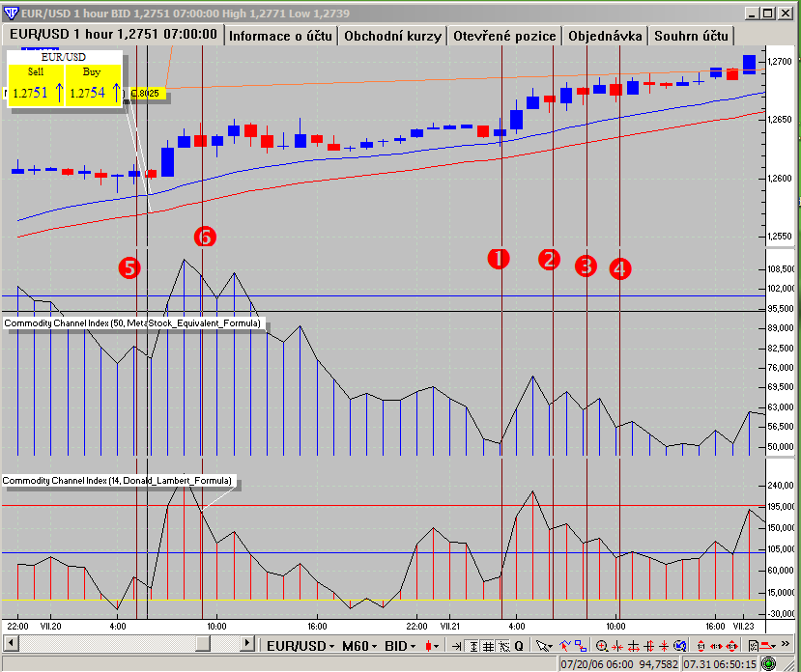Click the yellow 0.8025 price label

tap(146, 94)
